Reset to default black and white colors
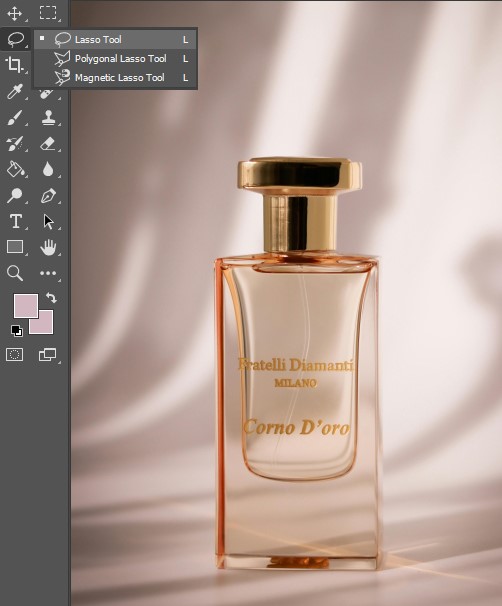This screenshot has width=502, height=606. coord(17,331)
